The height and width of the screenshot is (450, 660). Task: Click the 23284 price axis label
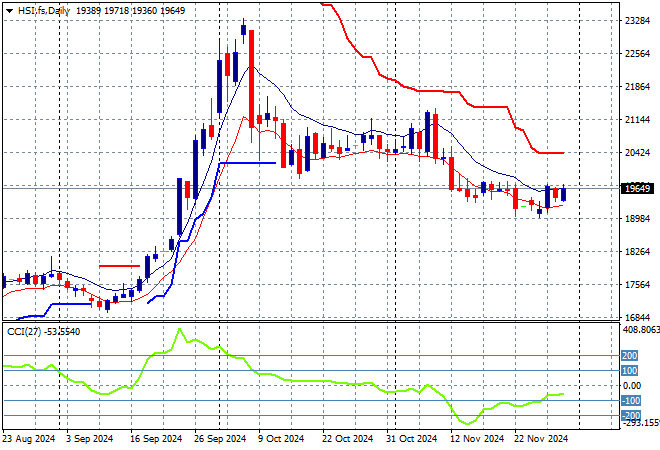click(x=634, y=21)
